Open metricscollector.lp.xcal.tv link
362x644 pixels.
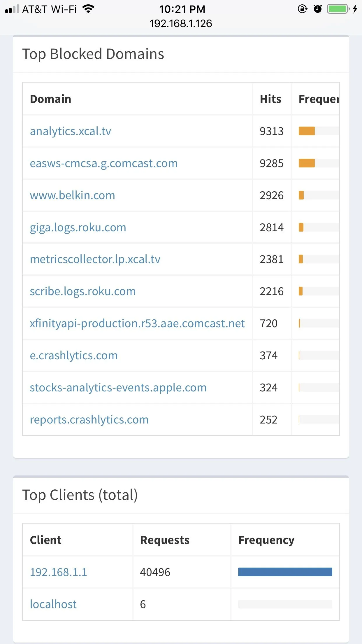(95, 259)
